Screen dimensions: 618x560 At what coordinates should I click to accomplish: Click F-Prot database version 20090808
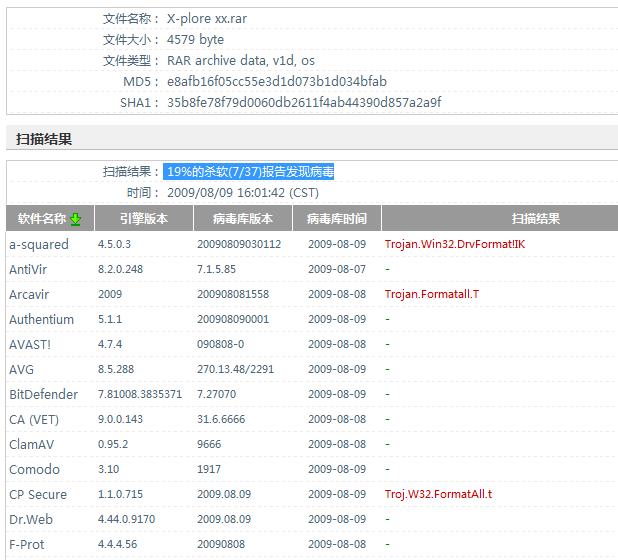tap(221, 544)
